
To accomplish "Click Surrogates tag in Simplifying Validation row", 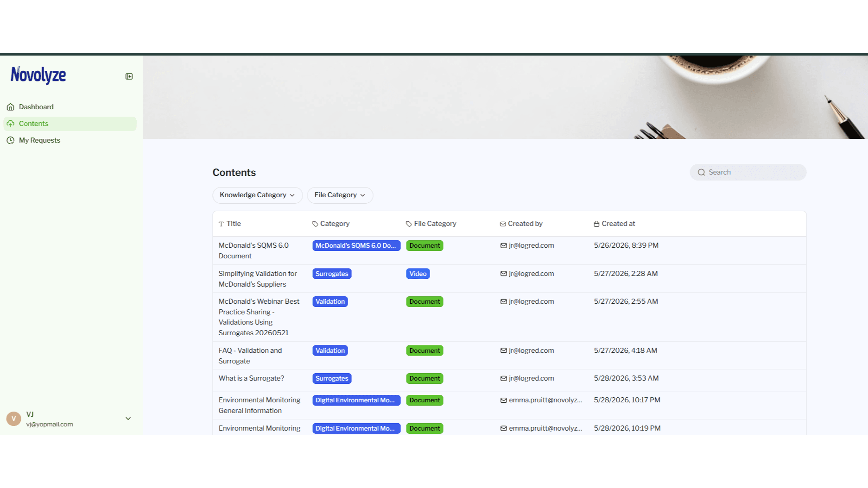I will [x=332, y=274].
